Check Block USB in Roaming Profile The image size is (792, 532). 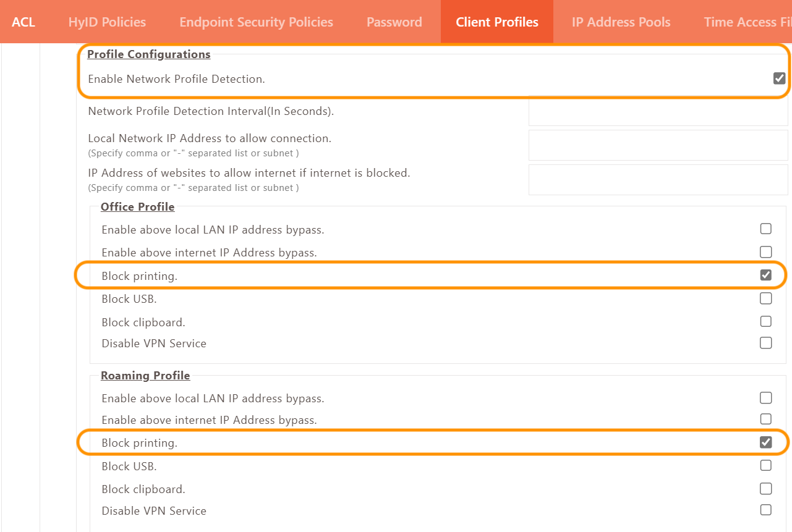click(765, 466)
